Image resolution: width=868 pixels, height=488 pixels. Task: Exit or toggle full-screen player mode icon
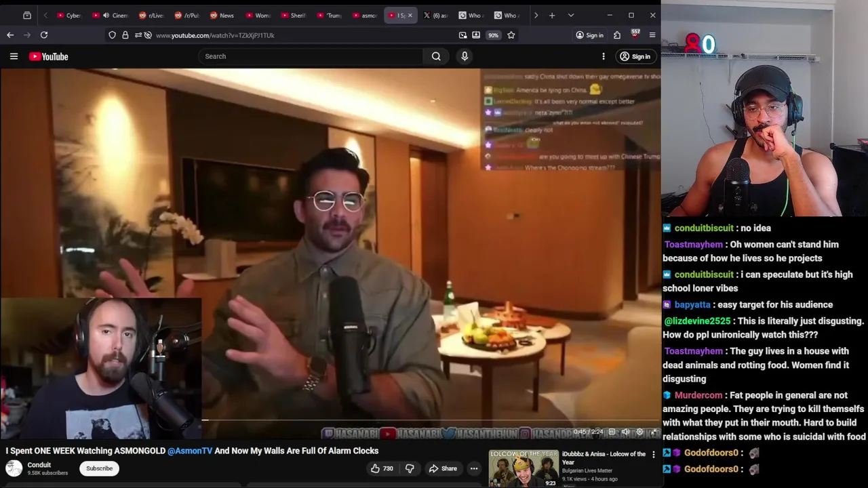click(654, 432)
